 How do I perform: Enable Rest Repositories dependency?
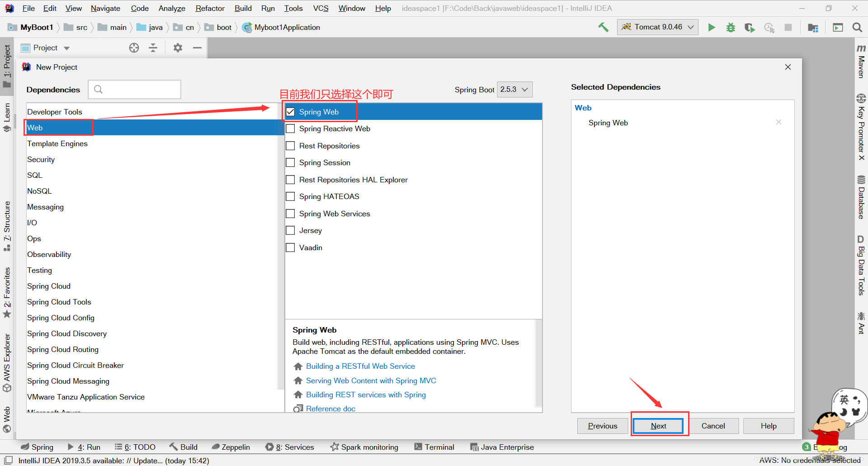click(290, 146)
